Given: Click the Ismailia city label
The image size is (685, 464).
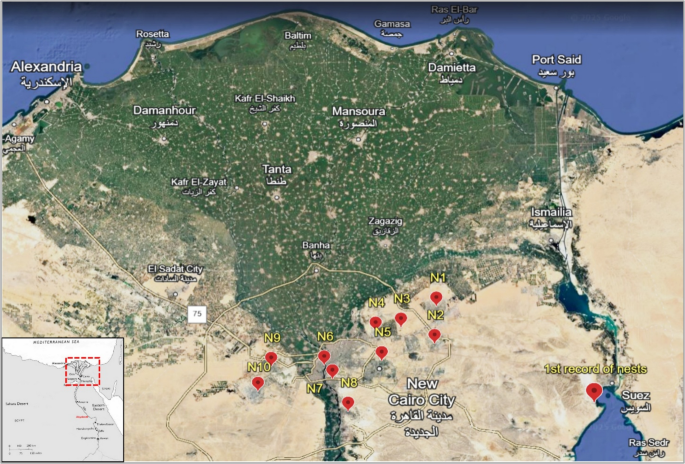Looking at the screenshot, I should coord(551,218).
